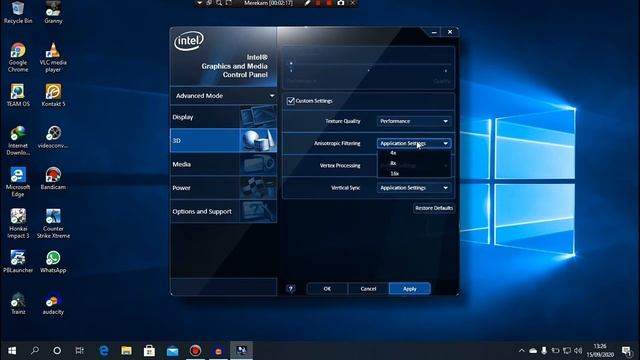Viewport: 640px width, 360px height.
Task: Expand the Advanced Mode dropdown
Action: (224, 96)
